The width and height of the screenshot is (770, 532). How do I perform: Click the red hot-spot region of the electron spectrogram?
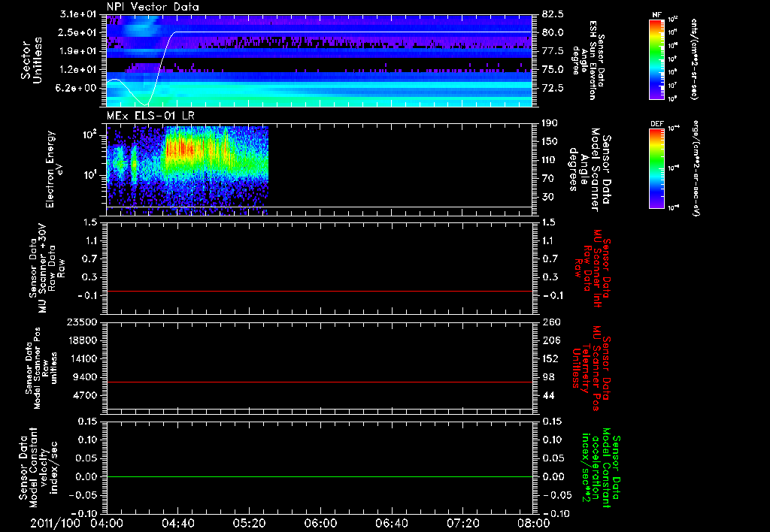click(x=182, y=147)
